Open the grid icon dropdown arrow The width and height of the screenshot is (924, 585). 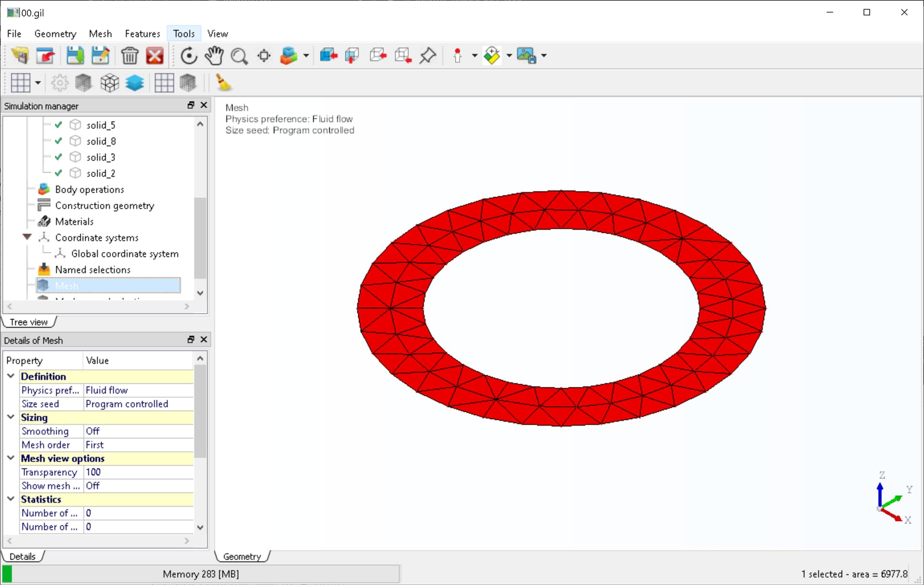[x=38, y=83]
